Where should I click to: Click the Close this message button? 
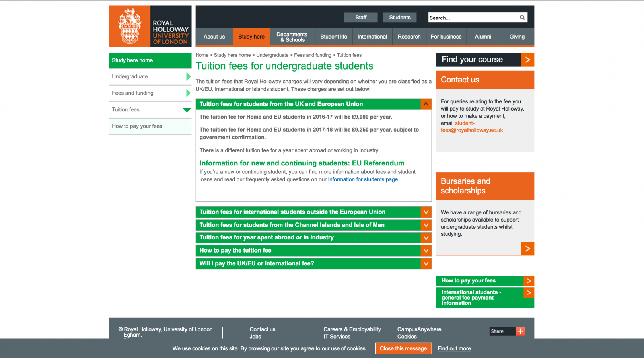click(x=403, y=348)
